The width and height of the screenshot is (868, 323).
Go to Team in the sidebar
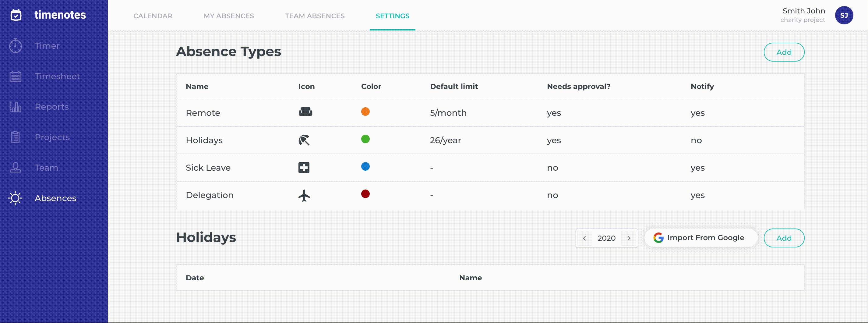coord(46,168)
